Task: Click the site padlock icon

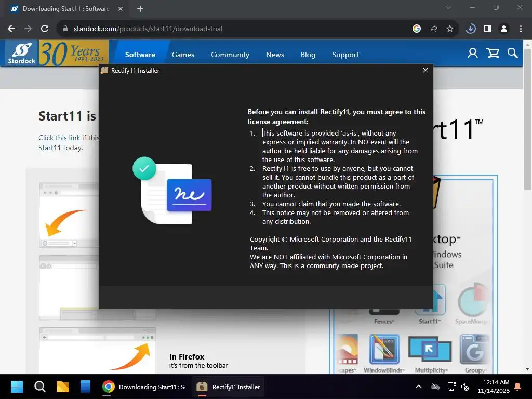Action: point(65,29)
